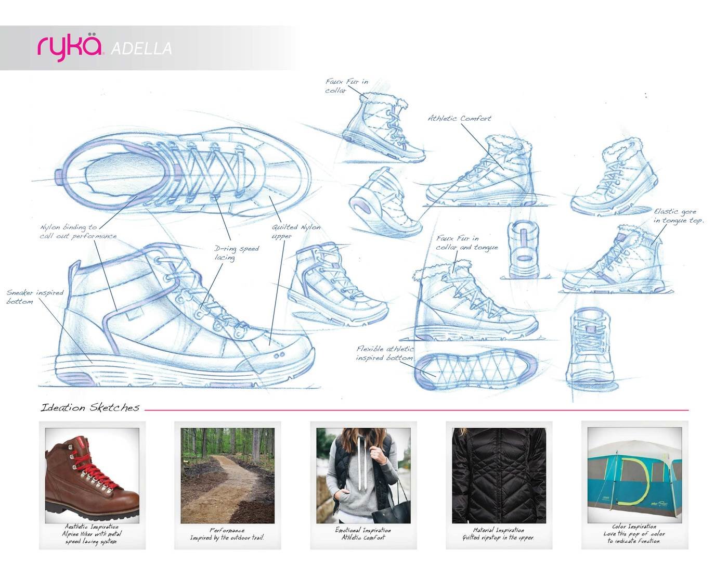Open the black quilted jacket photo

(x=499, y=476)
